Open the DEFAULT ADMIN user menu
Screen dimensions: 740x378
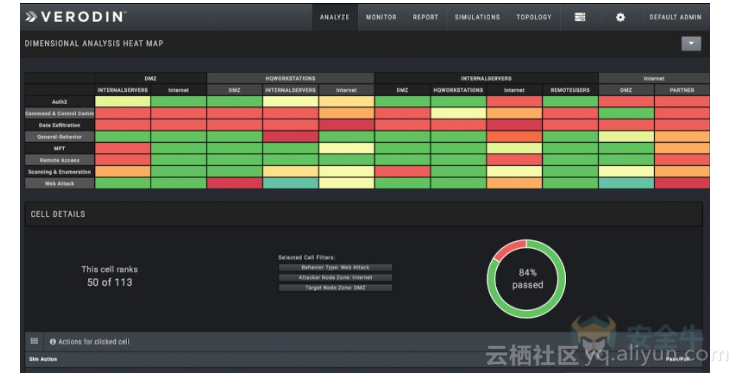(x=675, y=17)
